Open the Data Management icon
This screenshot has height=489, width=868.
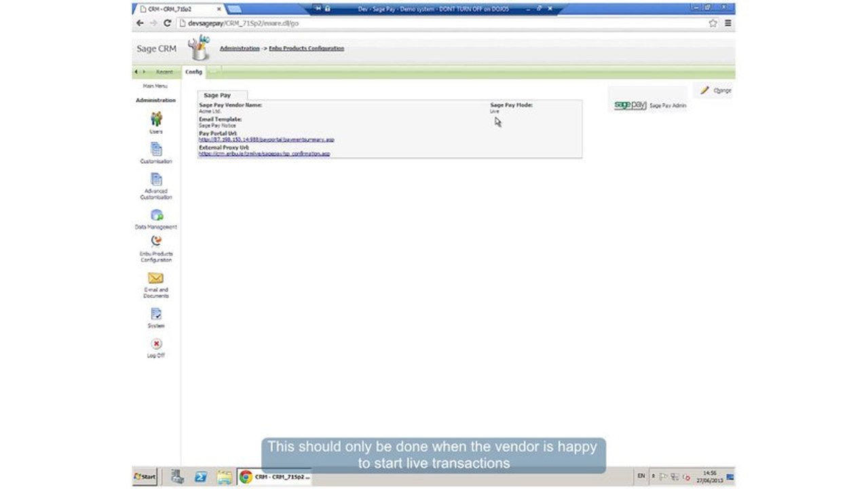pyautogui.click(x=156, y=215)
